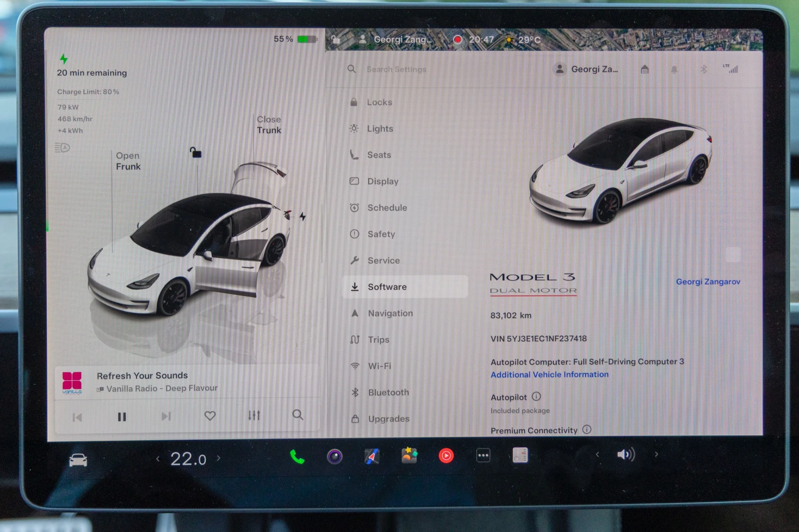This screenshot has width=799, height=532.
Task: Click the Search Settings field
Action: (396, 69)
